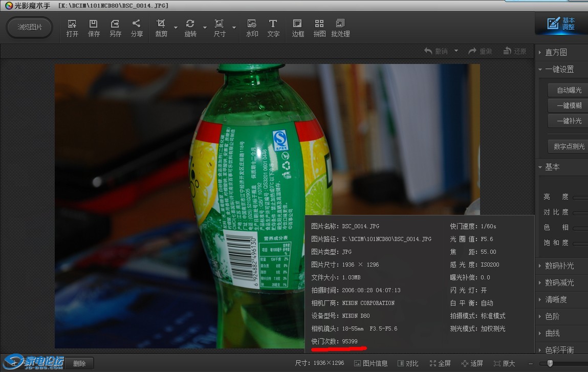Viewport: 588px width, 372px height.
Task: Toggle the 对比 compare view
Action: pyautogui.click(x=407, y=363)
